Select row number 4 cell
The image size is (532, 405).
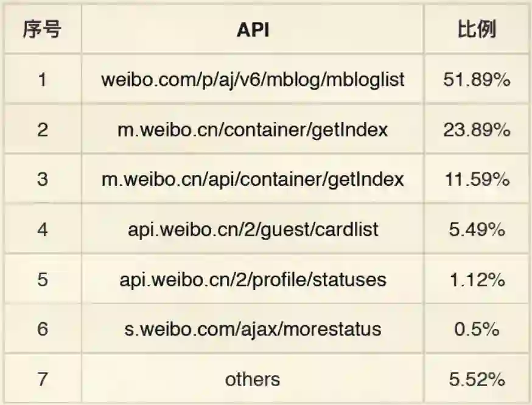42,230
